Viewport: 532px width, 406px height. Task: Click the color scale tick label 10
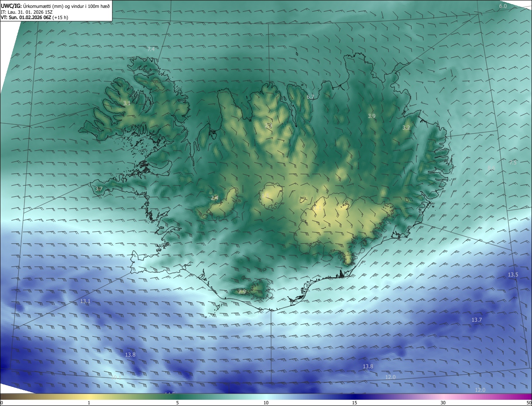click(x=266, y=403)
